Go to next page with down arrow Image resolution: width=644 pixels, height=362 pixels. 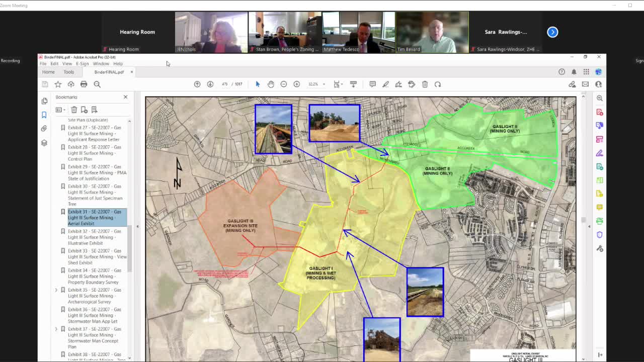coord(210,84)
